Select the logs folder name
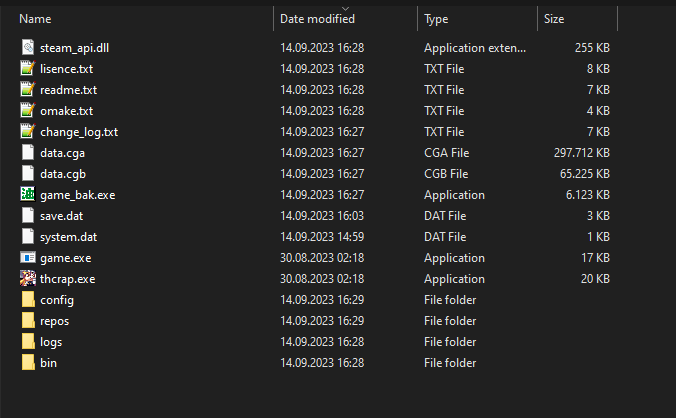Screen dimensions: 676x418 click(x=51, y=342)
